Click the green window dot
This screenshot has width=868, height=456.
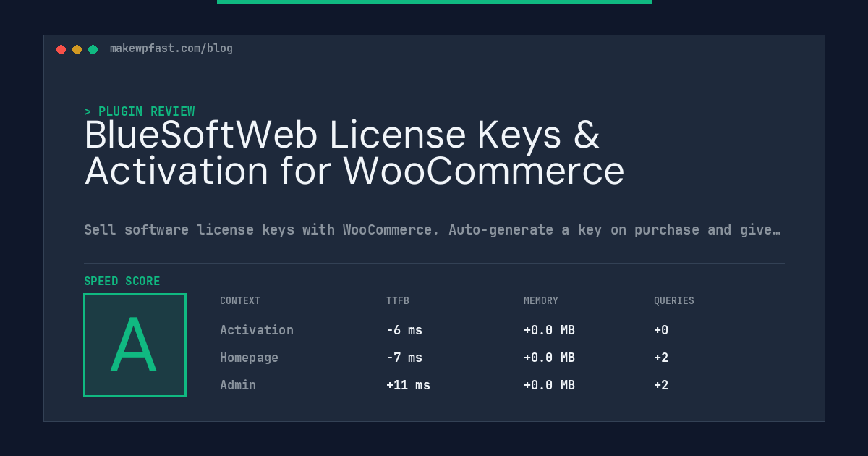93,49
